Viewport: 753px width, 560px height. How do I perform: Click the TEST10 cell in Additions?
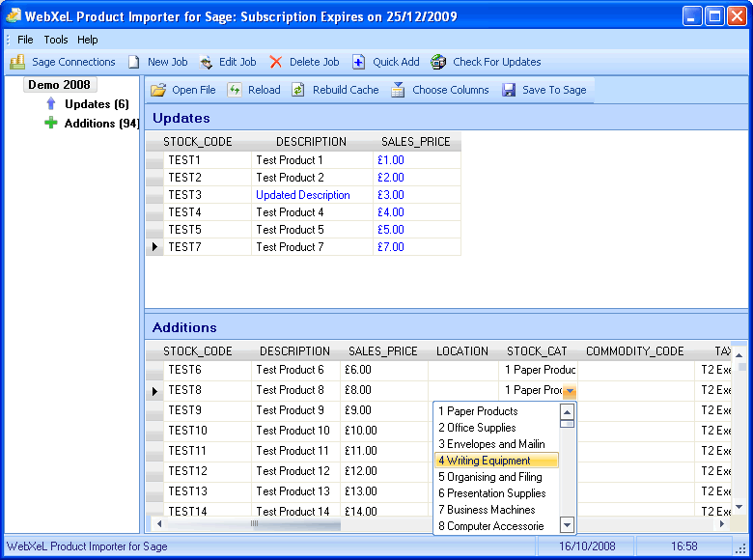pos(207,431)
